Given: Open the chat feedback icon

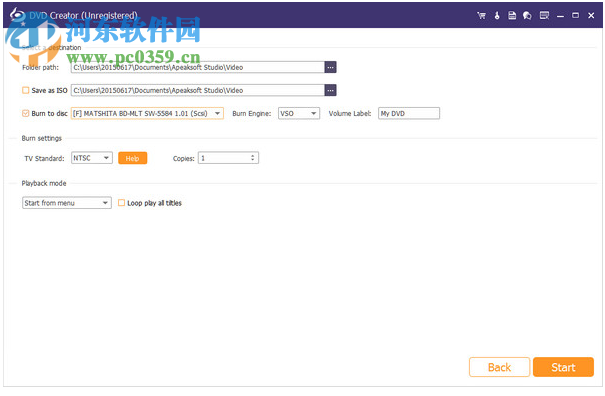Looking at the screenshot, I should tap(527, 15).
